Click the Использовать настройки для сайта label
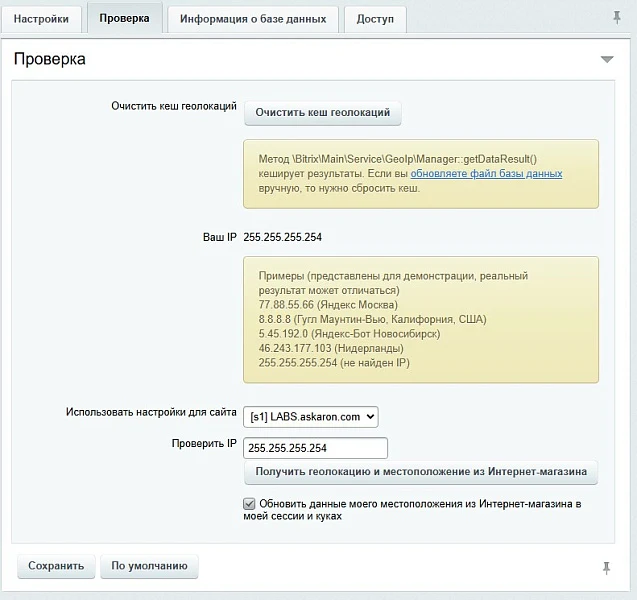Viewport: 637px width, 600px height. pyautogui.click(x=151, y=412)
